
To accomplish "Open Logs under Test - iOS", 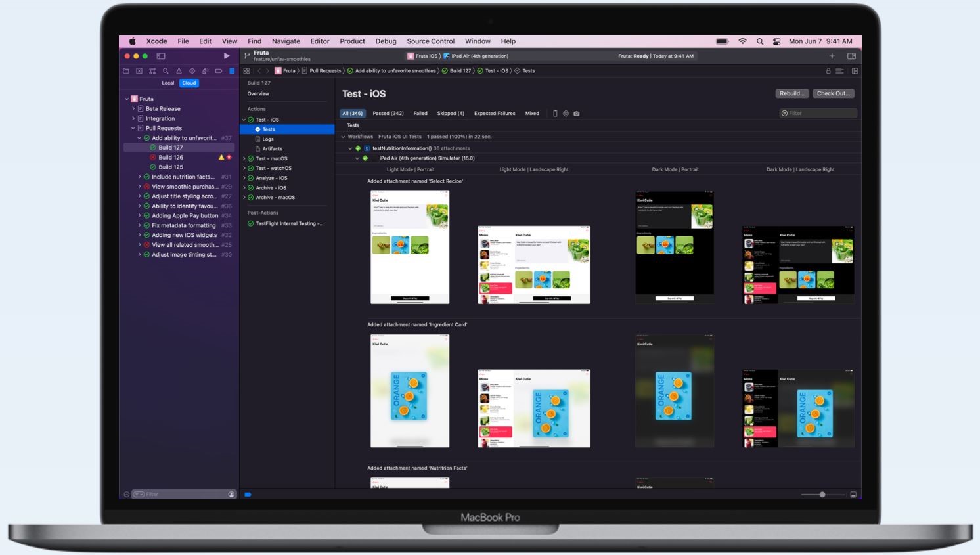I will (x=268, y=139).
